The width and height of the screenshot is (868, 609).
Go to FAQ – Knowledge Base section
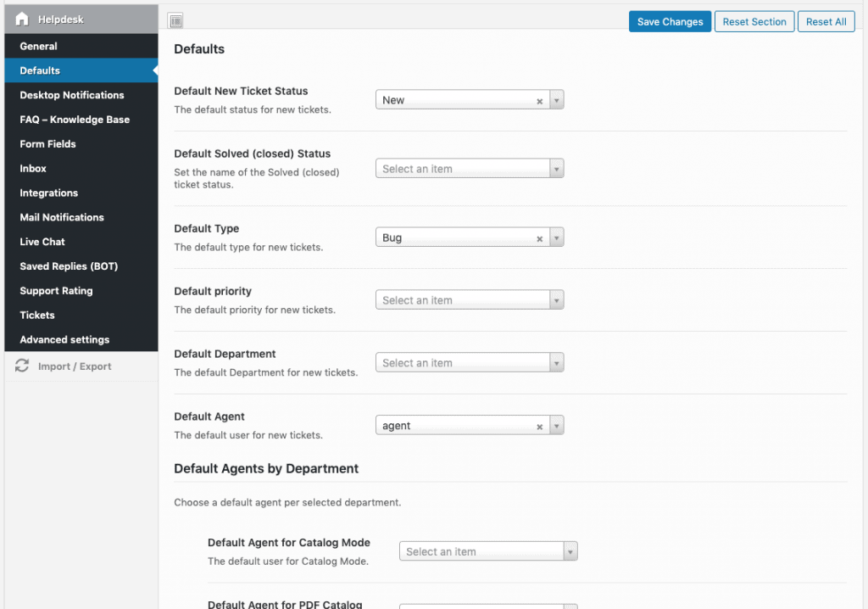point(75,120)
